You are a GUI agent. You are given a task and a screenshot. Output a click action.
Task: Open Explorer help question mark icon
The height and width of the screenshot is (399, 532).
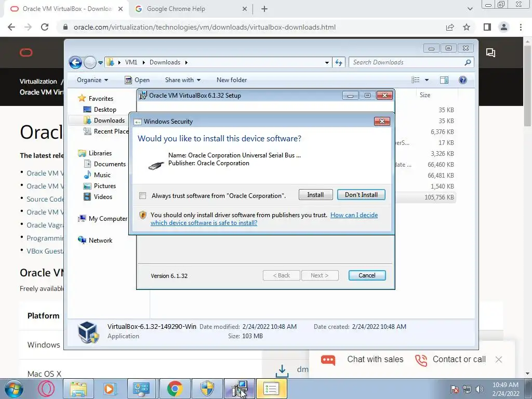[x=463, y=80]
